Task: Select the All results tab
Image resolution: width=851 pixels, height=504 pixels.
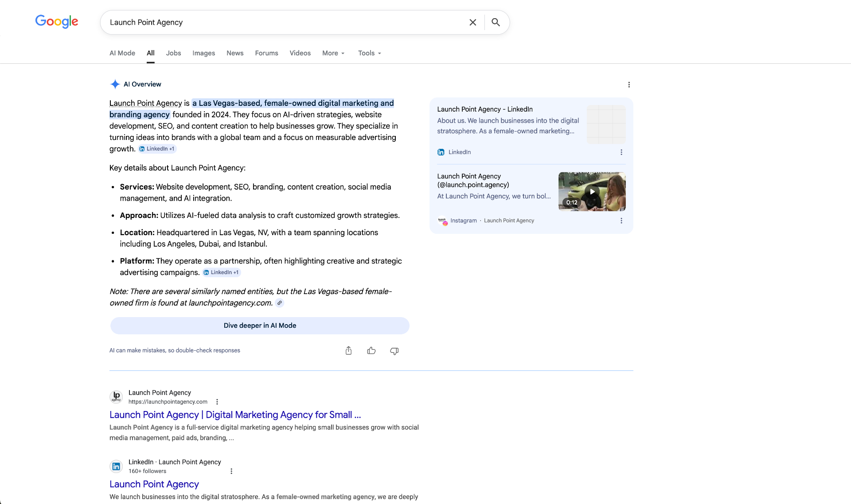Action: pyautogui.click(x=151, y=53)
